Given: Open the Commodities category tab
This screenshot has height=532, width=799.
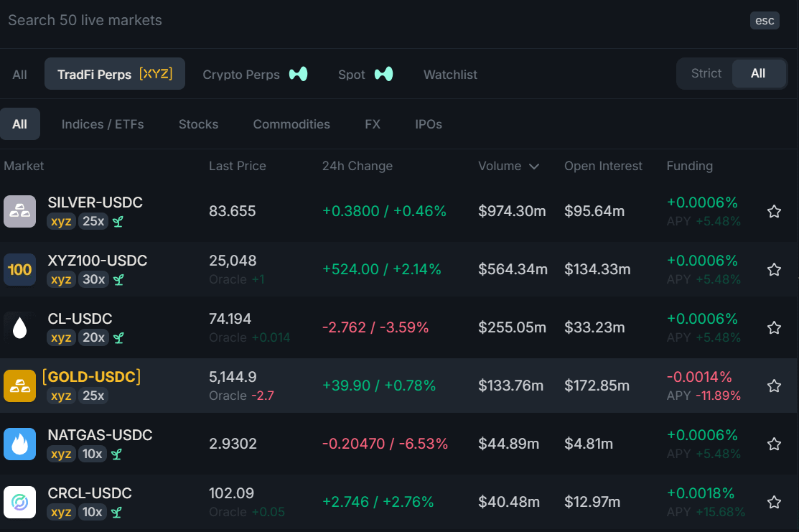Looking at the screenshot, I should [x=291, y=124].
